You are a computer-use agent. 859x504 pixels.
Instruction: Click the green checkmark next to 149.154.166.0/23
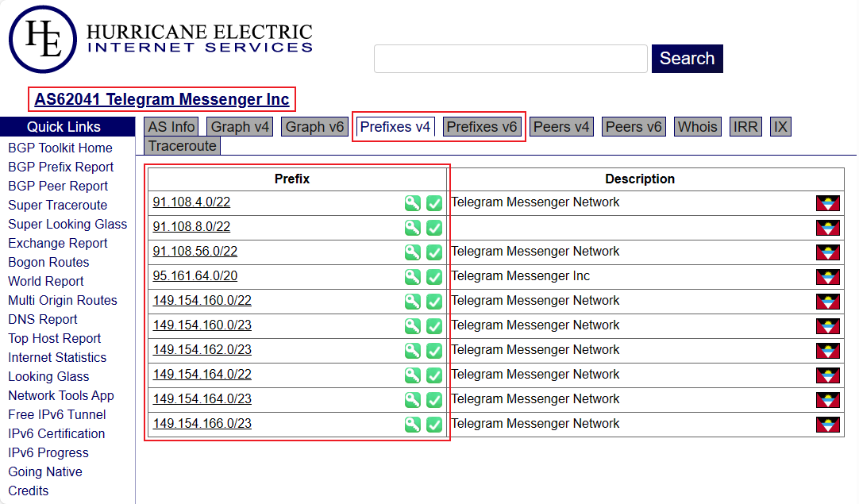[434, 425]
